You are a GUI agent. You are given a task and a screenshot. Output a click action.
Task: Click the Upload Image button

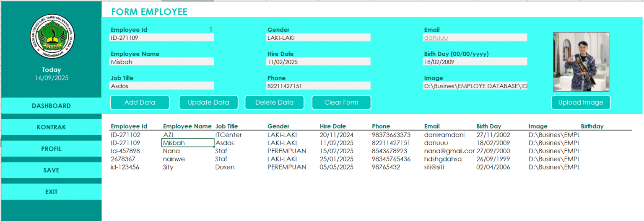click(580, 103)
